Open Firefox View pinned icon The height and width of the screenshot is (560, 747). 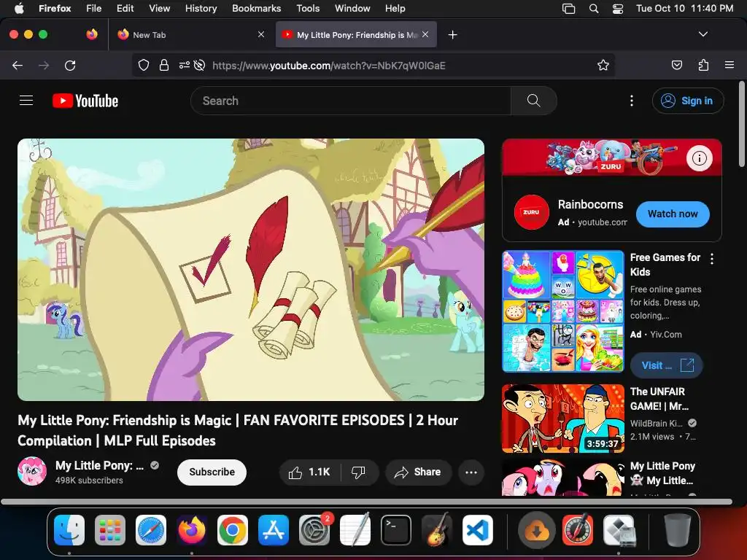92,34
